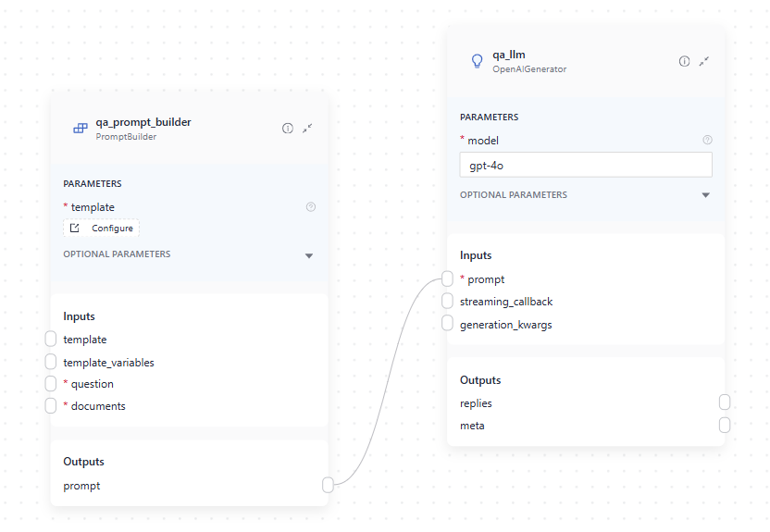Click the replies output label
Screen dimensions: 770x532
(x=476, y=403)
